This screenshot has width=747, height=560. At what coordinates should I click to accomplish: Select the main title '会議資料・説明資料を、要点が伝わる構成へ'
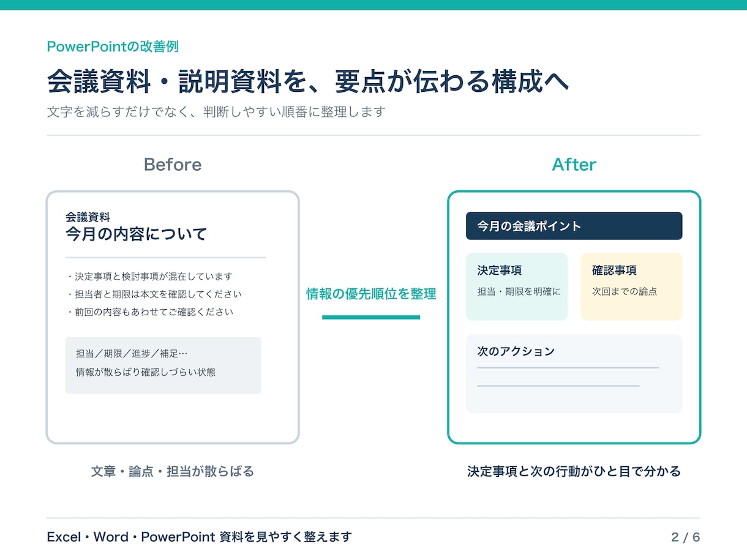click(x=308, y=81)
